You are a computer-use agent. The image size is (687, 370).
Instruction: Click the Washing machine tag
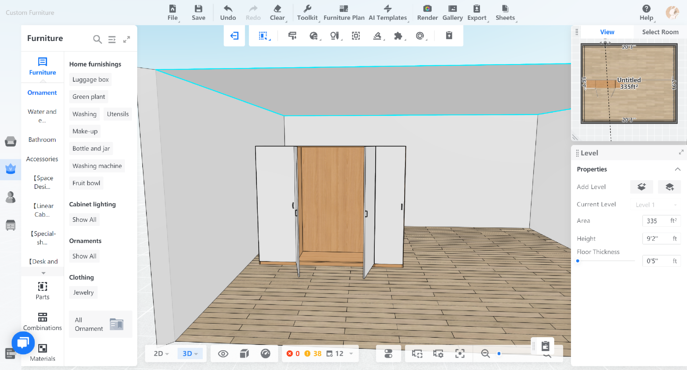pos(97,166)
